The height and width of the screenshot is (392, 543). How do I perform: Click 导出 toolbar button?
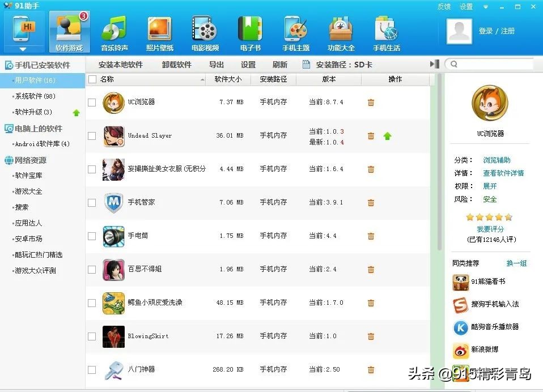pos(217,65)
